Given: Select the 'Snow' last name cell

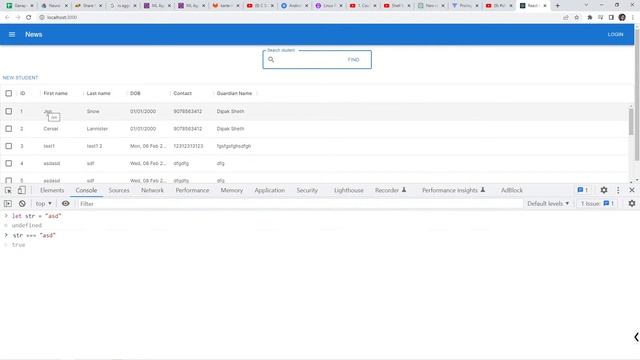Looking at the screenshot, I should pos(93,111).
